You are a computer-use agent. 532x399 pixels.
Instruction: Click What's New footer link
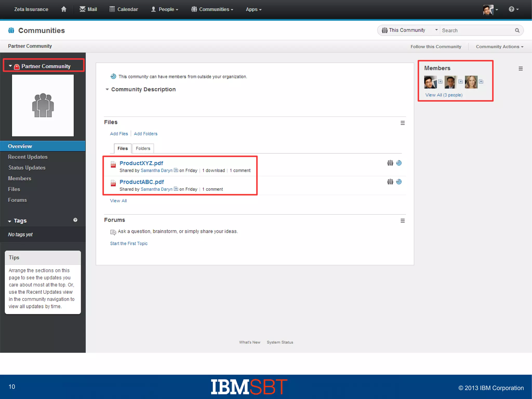pos(250,342)
